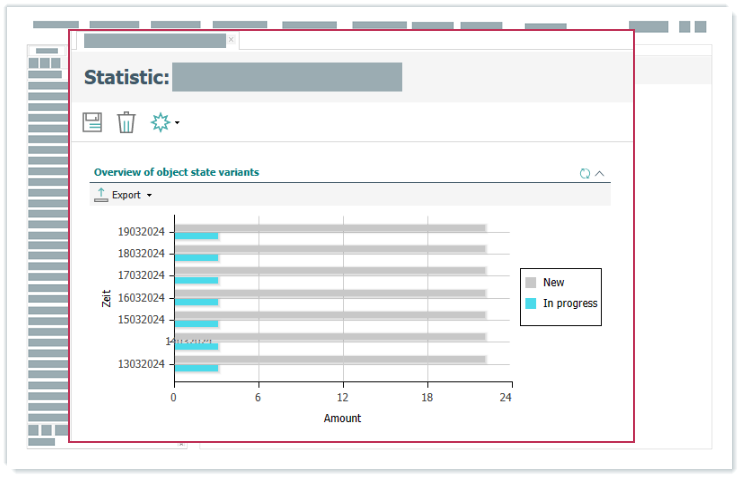Click the star-shaped new action icon
The width and height of the screenshot is (742, 479).
[160, 122]
